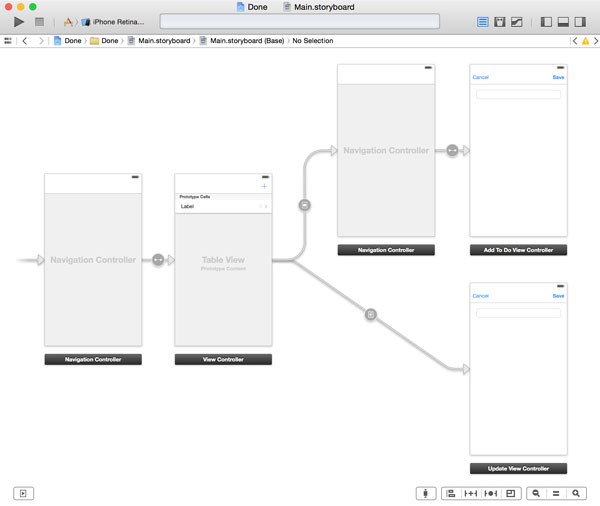Screen dimensions: 600x506
Task: Open the Align constraints menu
Action: click(451, 493)
